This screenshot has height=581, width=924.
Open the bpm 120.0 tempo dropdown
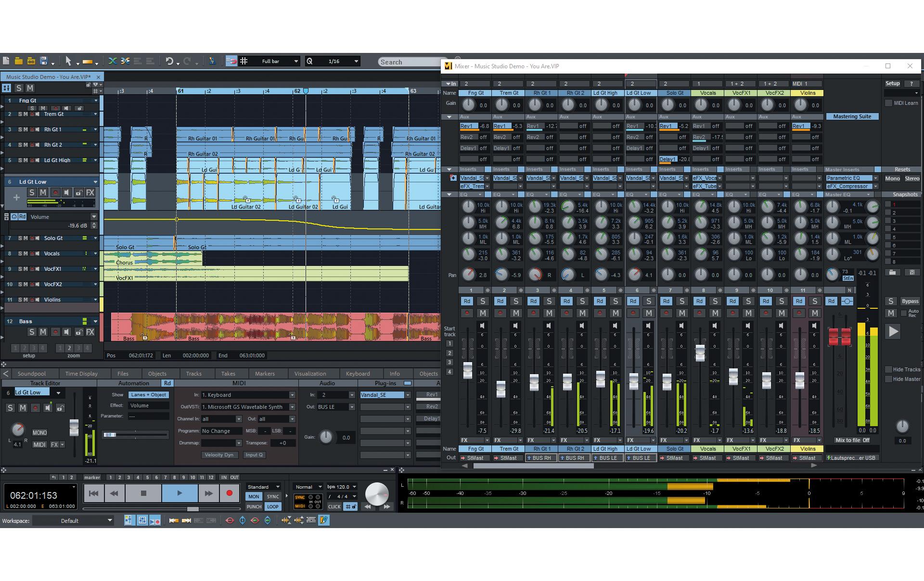coord(342,487)
